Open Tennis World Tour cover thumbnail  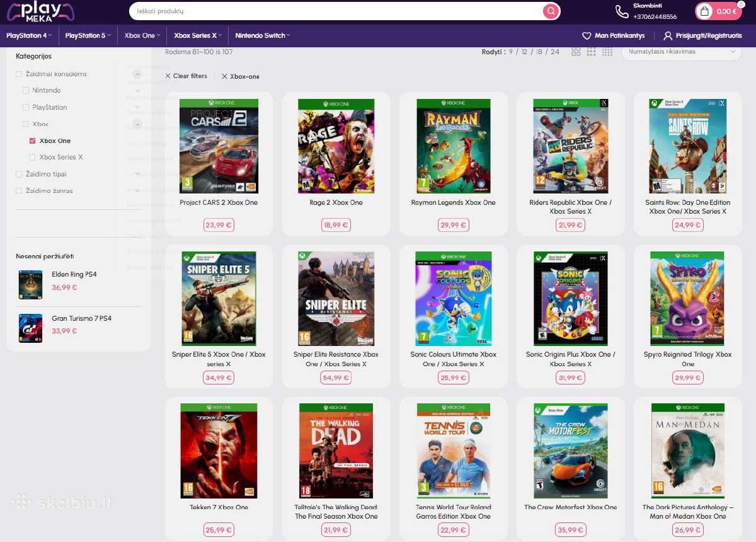click(453, 451)
